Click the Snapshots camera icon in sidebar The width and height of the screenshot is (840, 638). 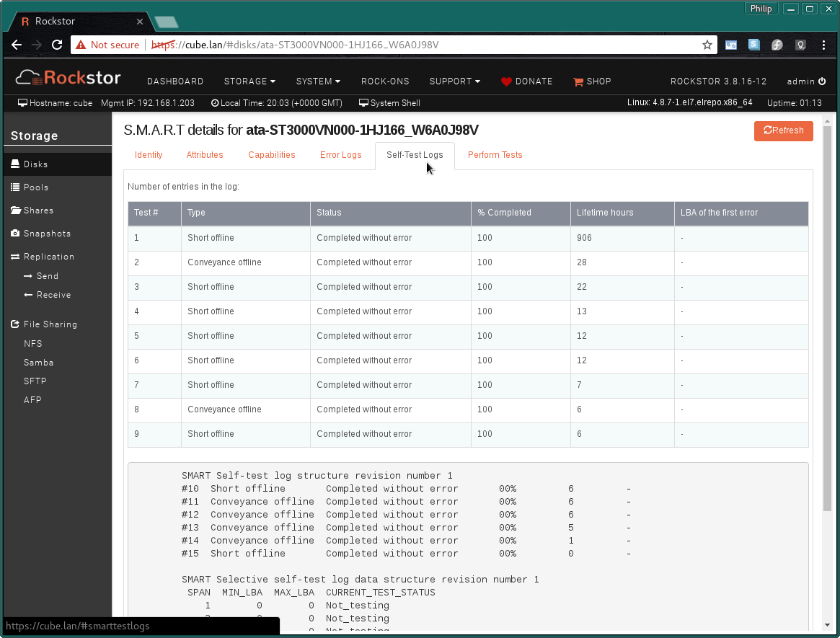click(x=16, y=233)
